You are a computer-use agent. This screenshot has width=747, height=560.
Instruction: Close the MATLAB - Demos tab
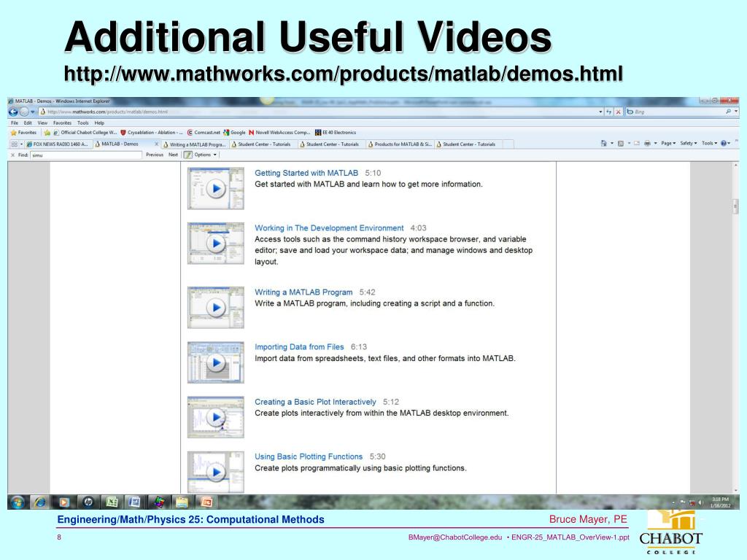[x=156, y=144]
